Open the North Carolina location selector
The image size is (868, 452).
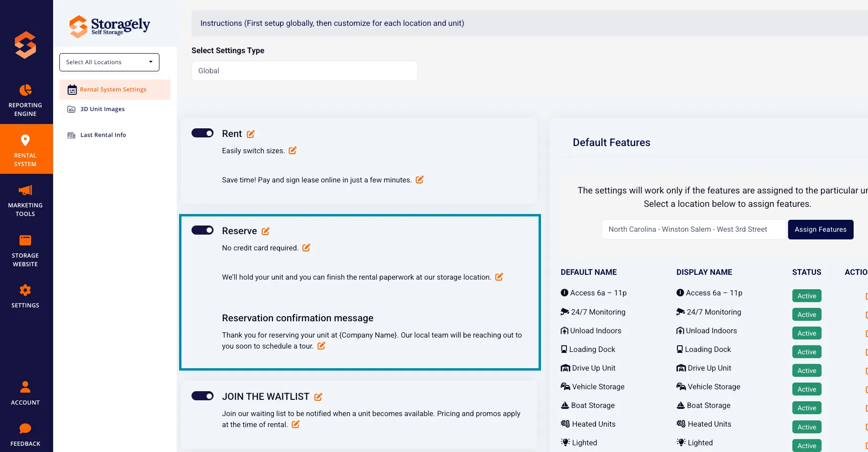694,229
